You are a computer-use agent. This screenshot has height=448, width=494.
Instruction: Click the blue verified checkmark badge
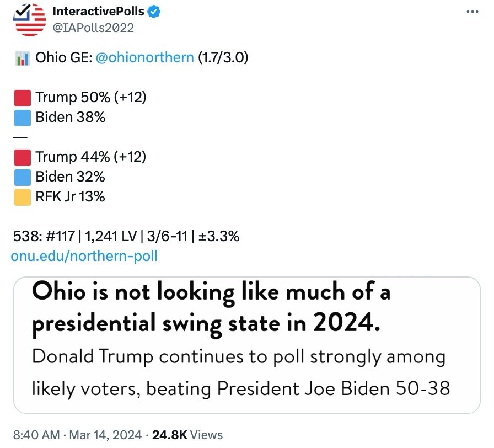point(154,12)
